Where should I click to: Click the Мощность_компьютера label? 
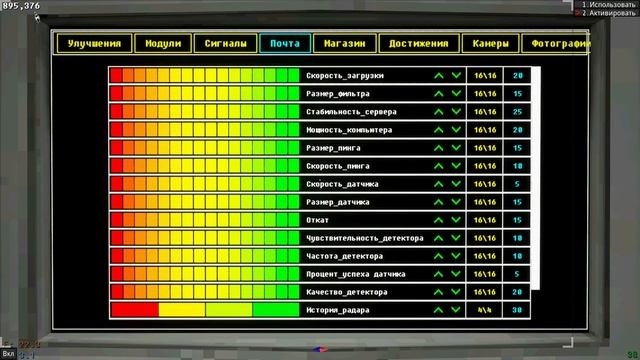(349, 130)
